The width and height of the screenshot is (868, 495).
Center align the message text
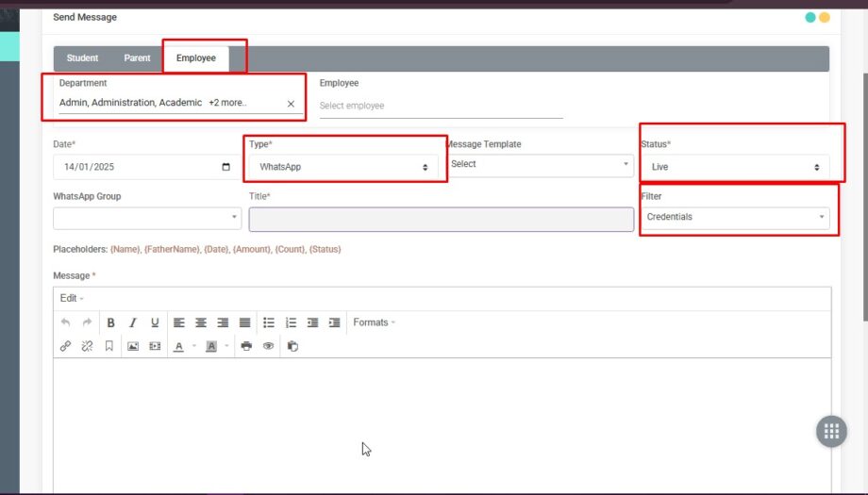point(201,322)
